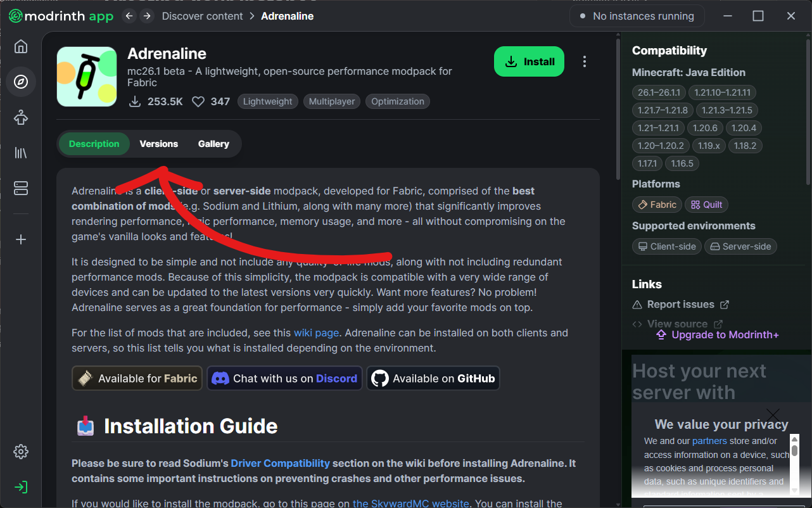
Task: Go back with left arrow button
Action: 130,16
